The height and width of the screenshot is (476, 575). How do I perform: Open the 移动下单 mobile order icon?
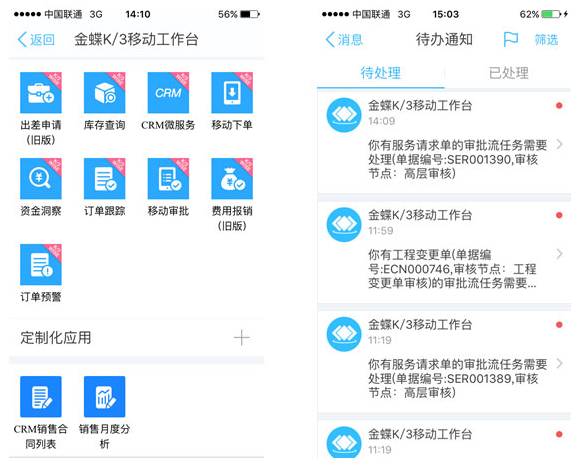point(232,93)
